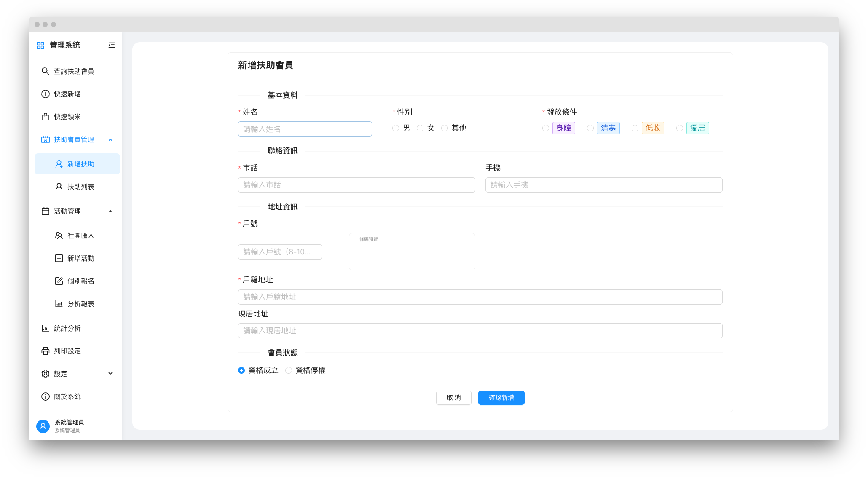Click the 取消 cancel button
The image size is (868, 482).
453,398
